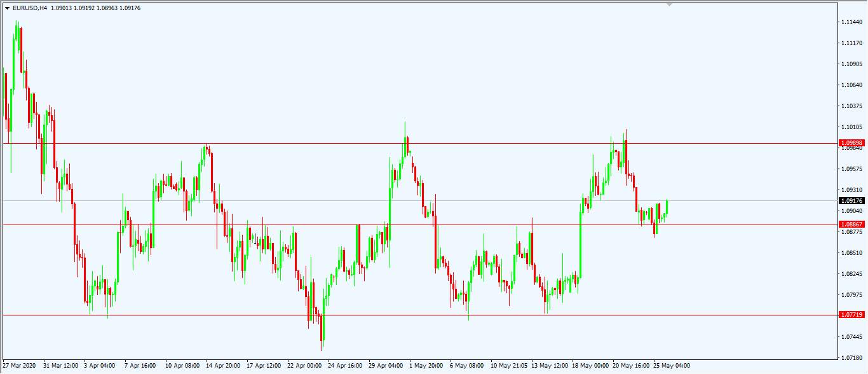
Task: Open the dropdown triangle beside EURUSD,H4
Action: [x=7, y=8]
